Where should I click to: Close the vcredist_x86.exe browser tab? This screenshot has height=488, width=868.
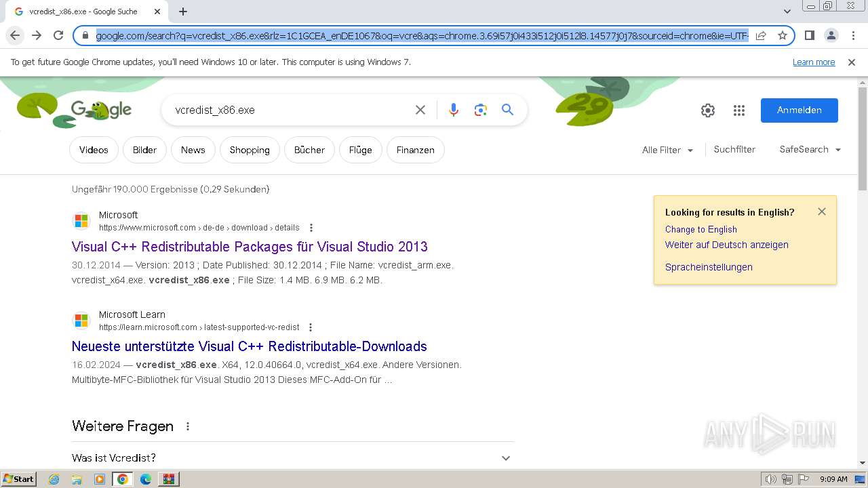point(157,12)
